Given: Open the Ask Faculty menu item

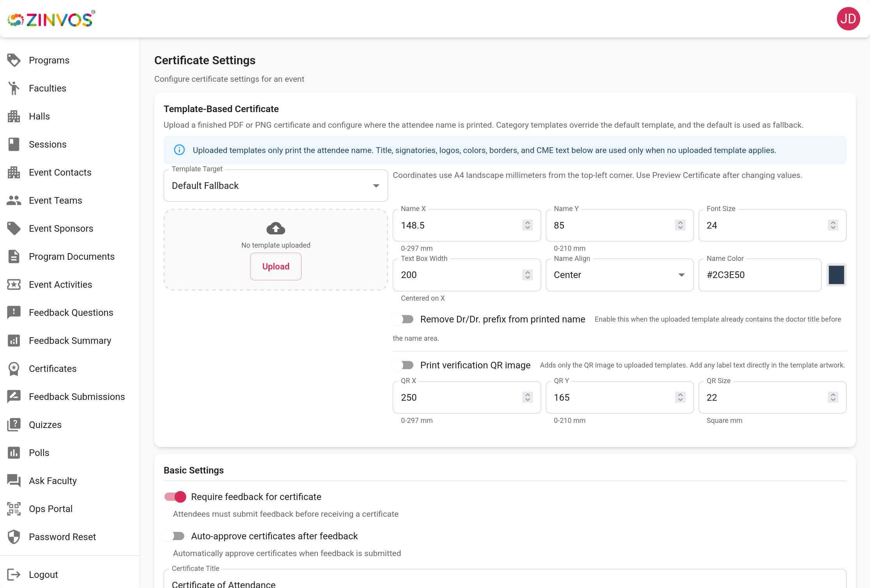Looking at the screenshot, I should click(70, 481).
